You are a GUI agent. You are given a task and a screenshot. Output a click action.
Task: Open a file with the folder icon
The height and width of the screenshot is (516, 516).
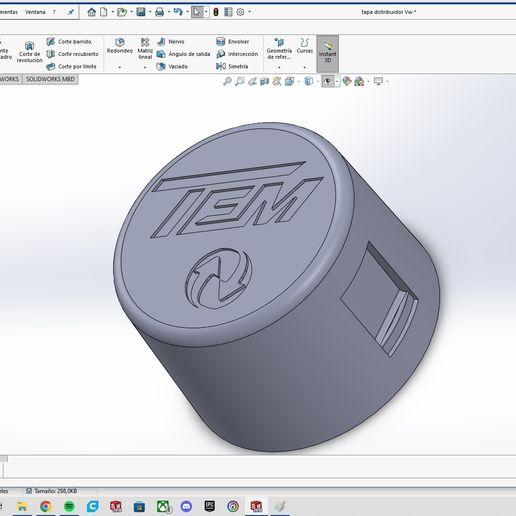[x=122, y=12]
